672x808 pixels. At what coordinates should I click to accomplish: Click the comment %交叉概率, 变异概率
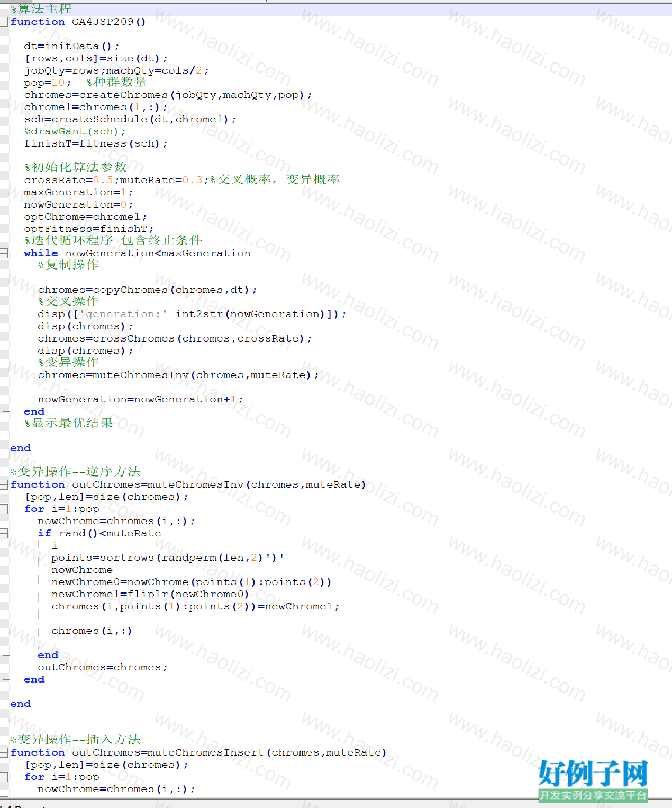point(275,179)
